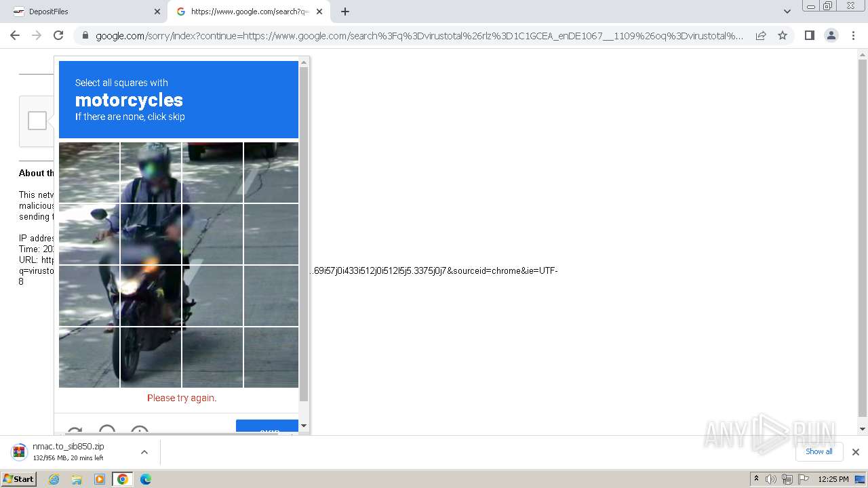Click the captcha frame vertical scrollbar
The image size is (868, 488).
click(304, 234)
